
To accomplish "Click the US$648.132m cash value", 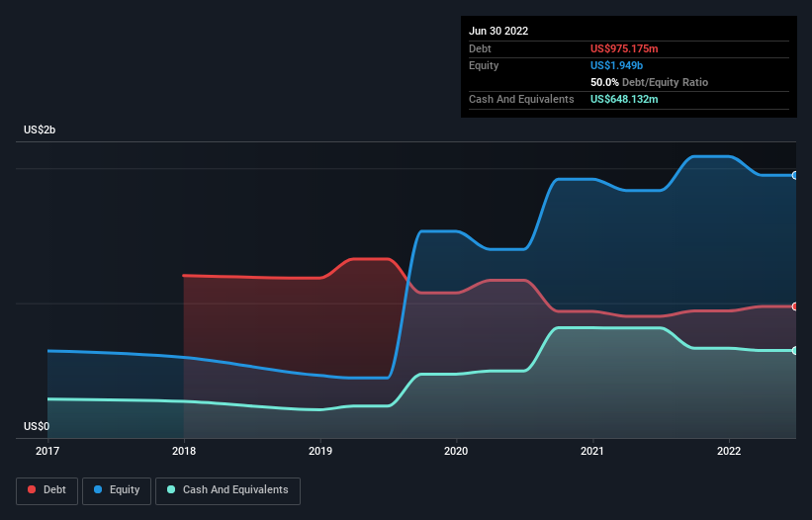I will click(x=624, y=99).
